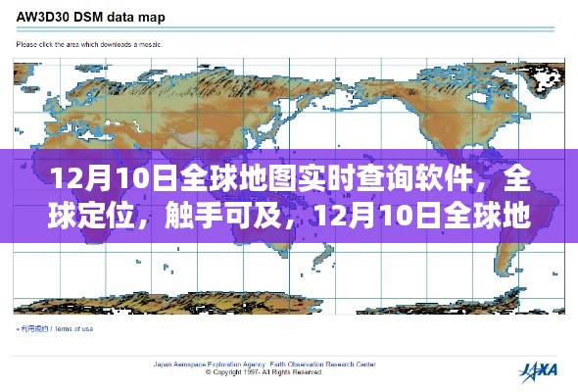
Task: Select tile covering the eastern United States
Action: tap(496, 135)
